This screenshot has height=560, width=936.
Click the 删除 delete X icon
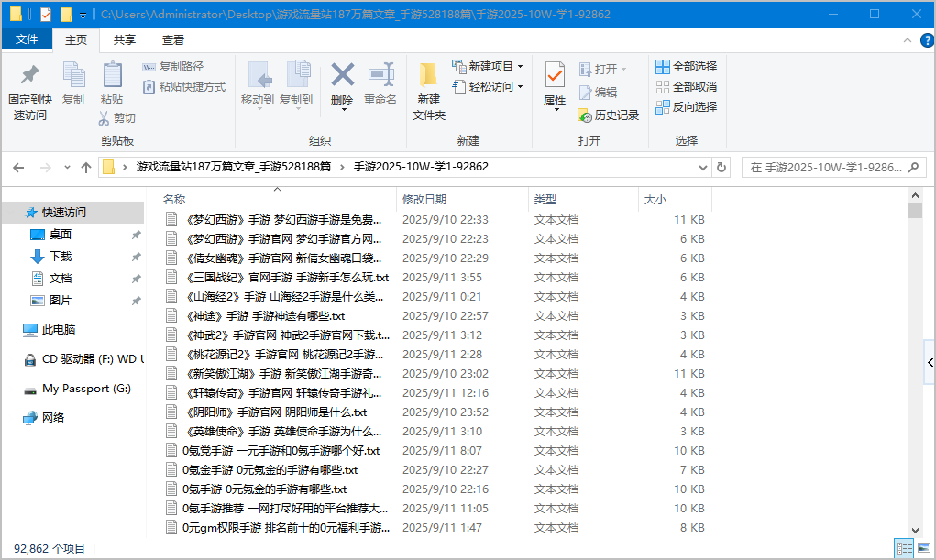coord(342,75)
